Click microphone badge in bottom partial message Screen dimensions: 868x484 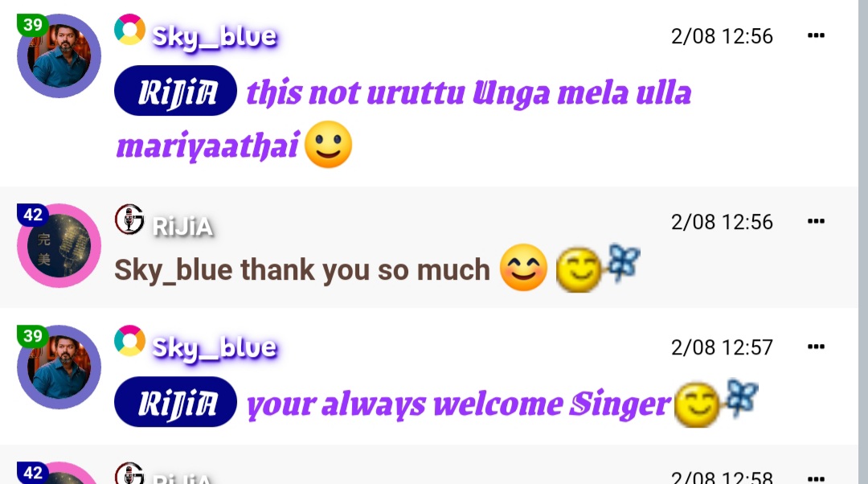(130, 474)
